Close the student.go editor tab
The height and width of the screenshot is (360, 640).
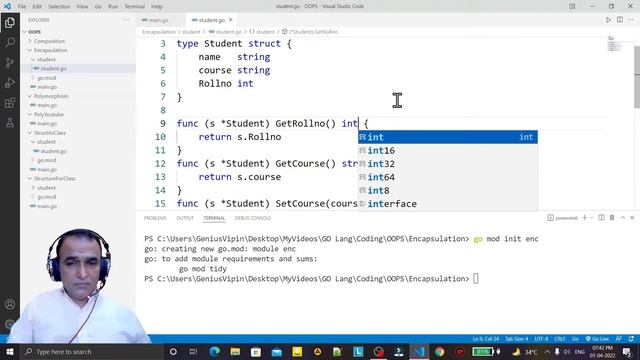231,20
